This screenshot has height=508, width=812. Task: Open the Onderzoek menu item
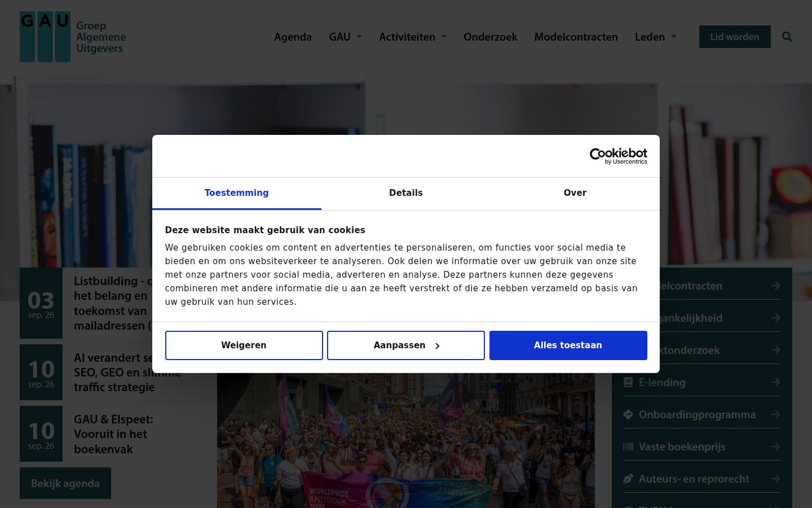pyautogui.click(x=491, y=37)
